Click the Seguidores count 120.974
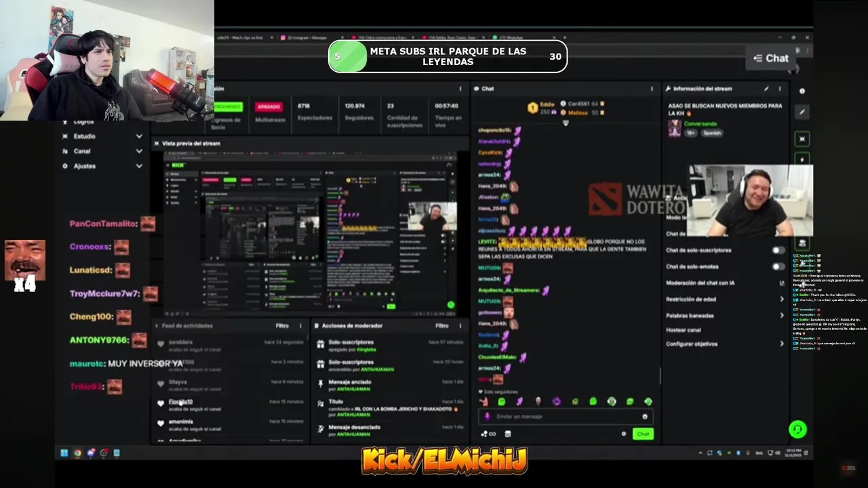The image size is (868, 488). pyautogui.click(x=354, y=106)
